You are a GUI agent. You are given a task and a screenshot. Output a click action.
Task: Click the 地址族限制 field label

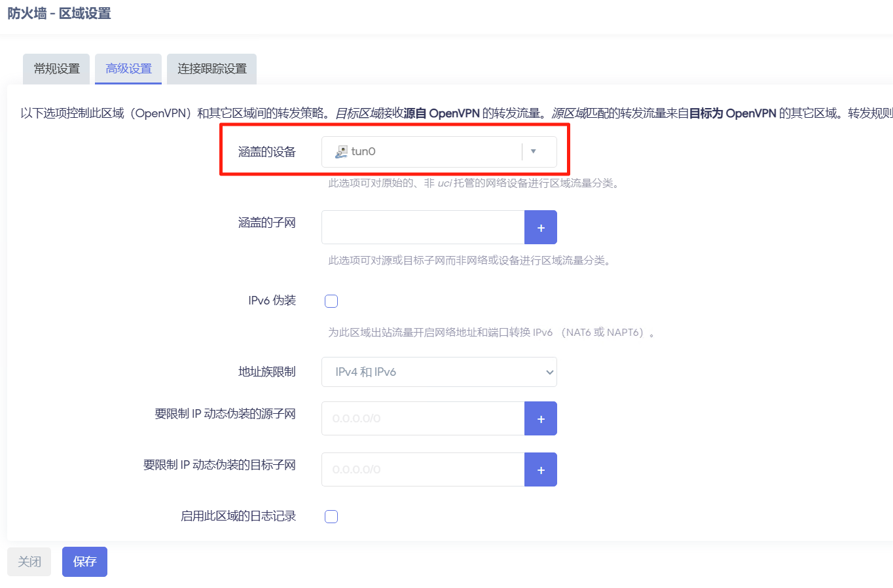point(266,372)
